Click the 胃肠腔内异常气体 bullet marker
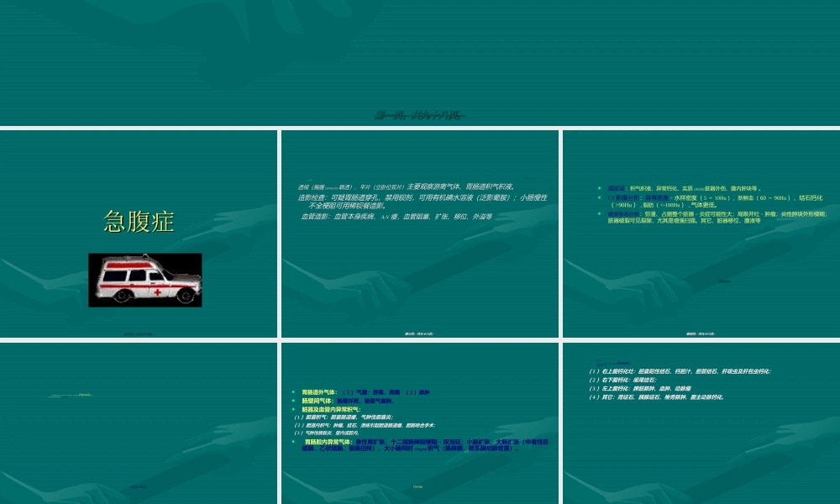Image resolution: width=840 pixels, height=504 pixels. point(292,441)
